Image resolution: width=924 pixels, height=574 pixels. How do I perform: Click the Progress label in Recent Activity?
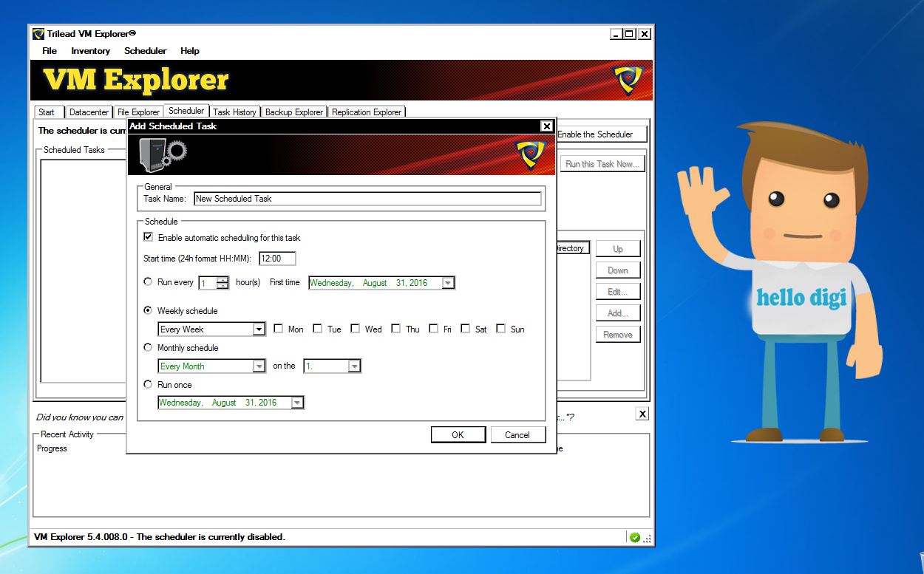coord(52,448)
